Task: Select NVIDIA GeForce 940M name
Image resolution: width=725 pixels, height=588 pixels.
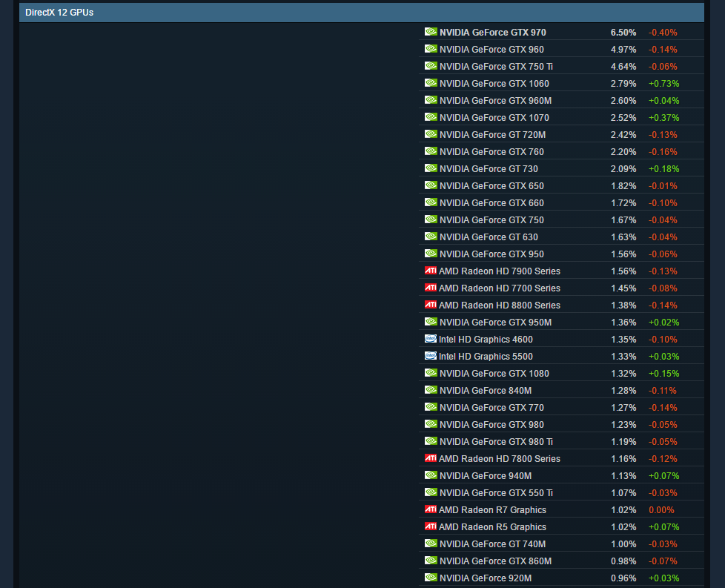Action: pos(486,475)
